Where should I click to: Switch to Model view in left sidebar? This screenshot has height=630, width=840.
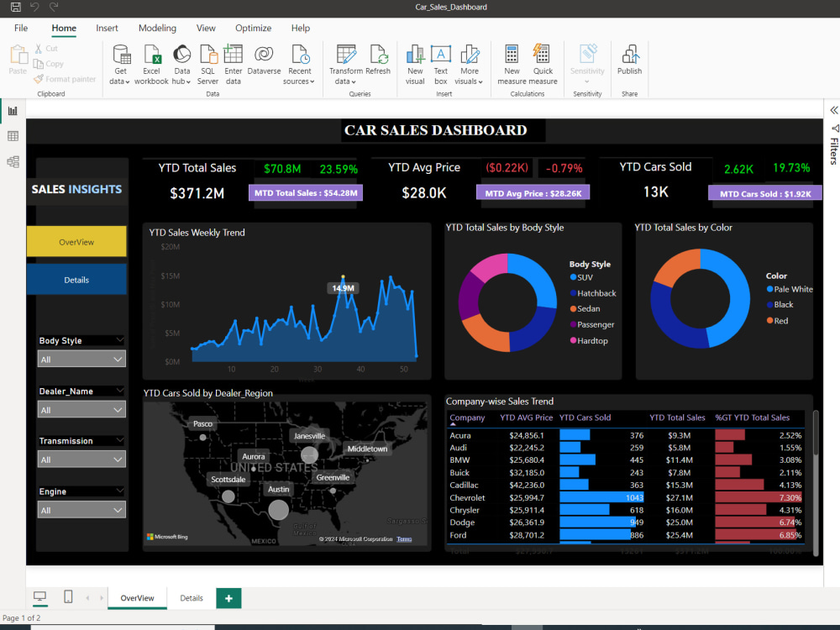pos(12,160)
